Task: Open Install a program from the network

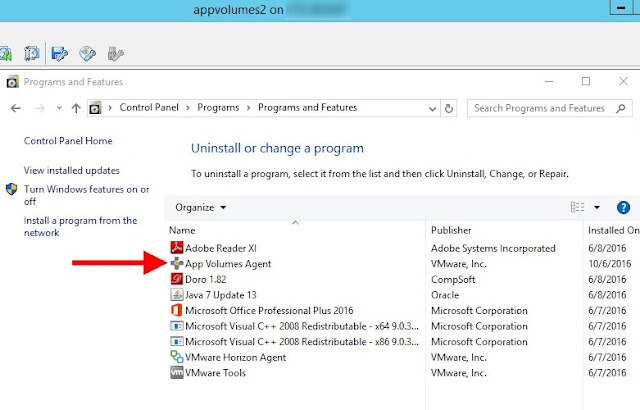Action: pos(80,226)
